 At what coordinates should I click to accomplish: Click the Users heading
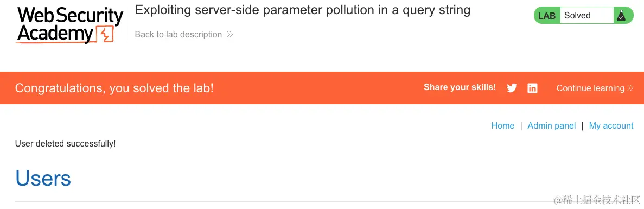pos(43,178)
